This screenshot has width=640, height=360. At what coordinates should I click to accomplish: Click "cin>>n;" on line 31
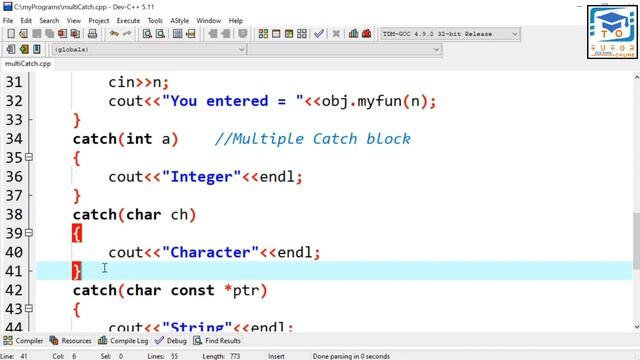(138, 82)
